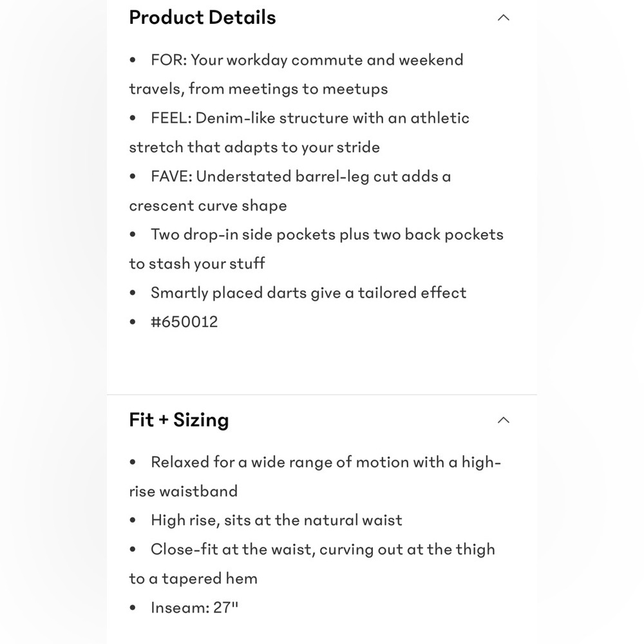This screenshot has height=644, width=644.
Task: Click the 'crescent curve shape' text line
Action: tap(208, 206)
